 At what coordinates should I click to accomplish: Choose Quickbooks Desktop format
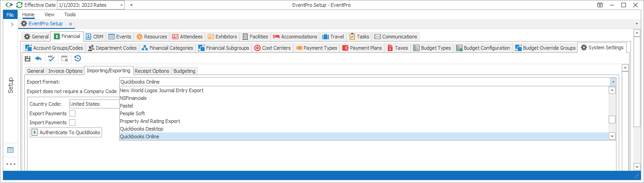point(364,129)
